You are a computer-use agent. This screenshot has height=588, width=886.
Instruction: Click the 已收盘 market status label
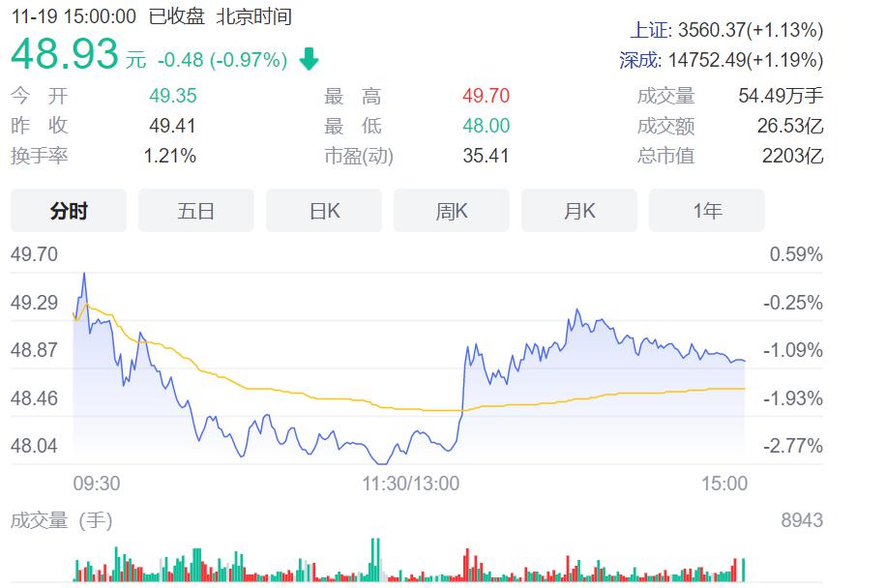click(x=176, y=16)
